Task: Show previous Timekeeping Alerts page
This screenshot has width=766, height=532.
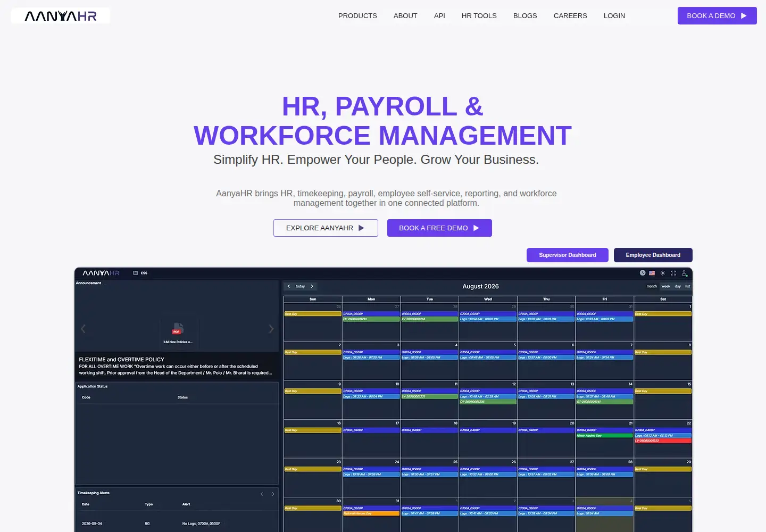Action: pos(262,494)
